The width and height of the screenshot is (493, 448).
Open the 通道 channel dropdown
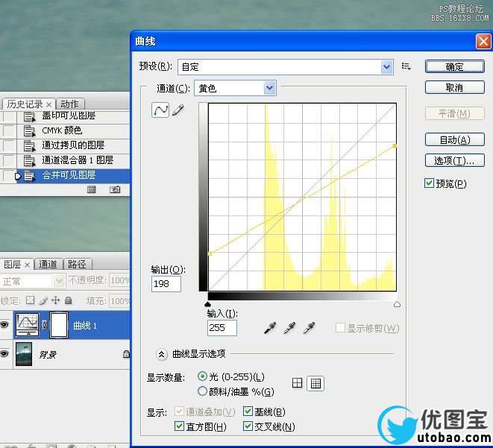pos(269,89)
